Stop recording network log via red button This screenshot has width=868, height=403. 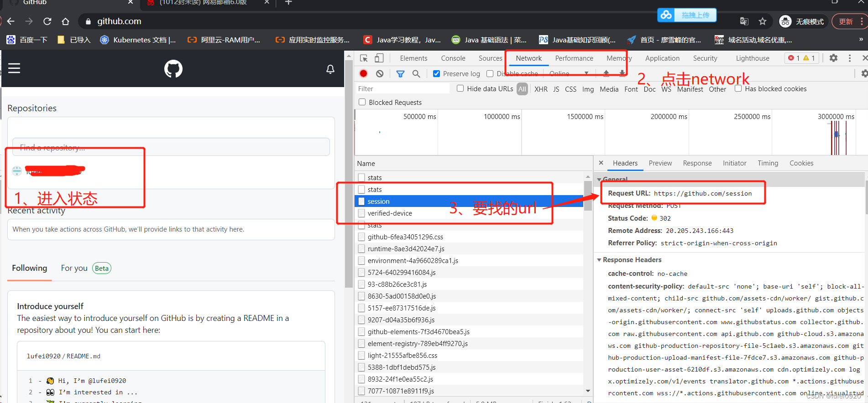coord(364,73)
